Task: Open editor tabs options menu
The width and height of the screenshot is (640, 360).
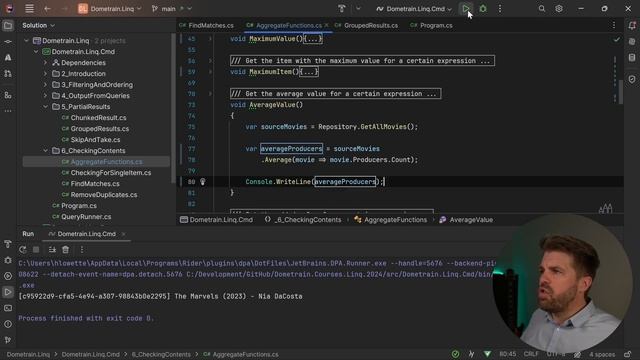Action: (613, 25)
